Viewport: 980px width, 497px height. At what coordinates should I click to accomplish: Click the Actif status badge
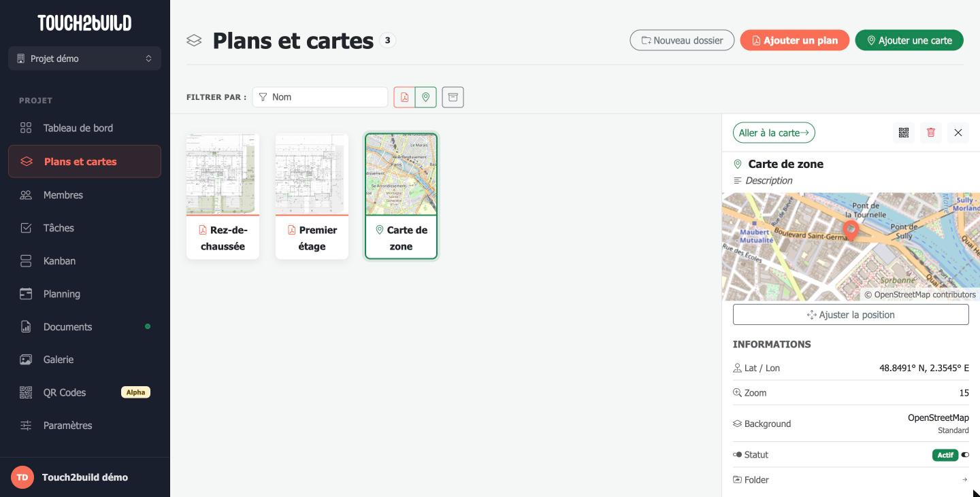pyautogui.click(x=945, y=455)
